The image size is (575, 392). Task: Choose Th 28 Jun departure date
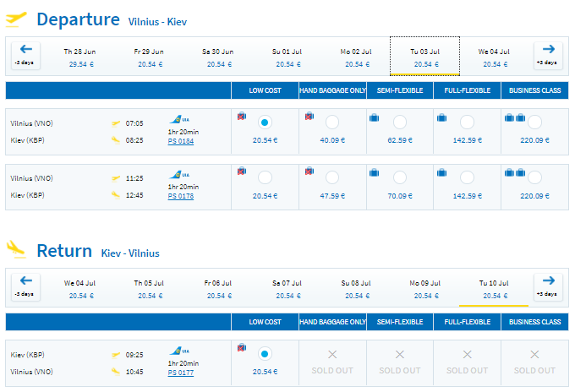pyautogui.click(x=80, y=57)
